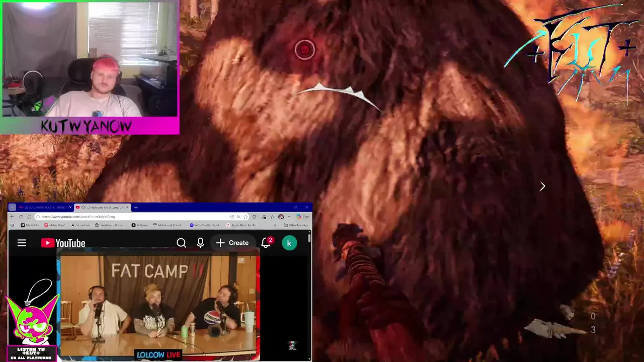The image size is (644, 362).
Task: Mute the Fat Camp tab's audio speaker icon
Action: (x=84, y=207)
